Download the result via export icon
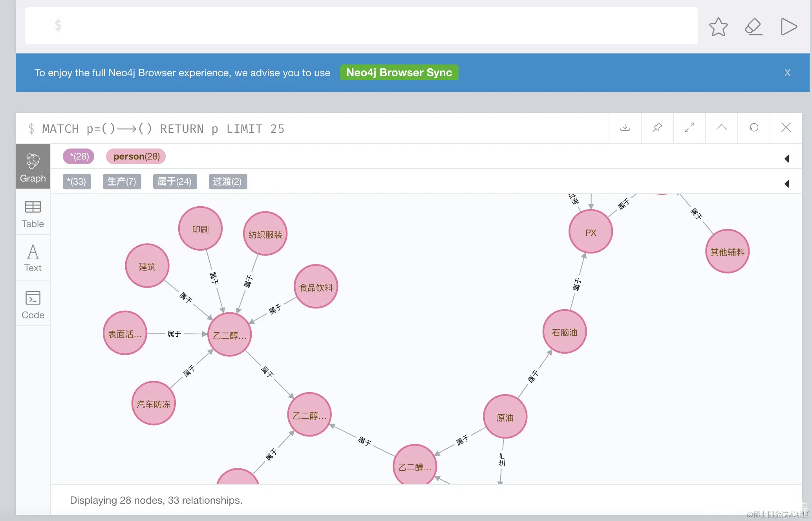This screenshot has width=812, height=521. [625, 128]
